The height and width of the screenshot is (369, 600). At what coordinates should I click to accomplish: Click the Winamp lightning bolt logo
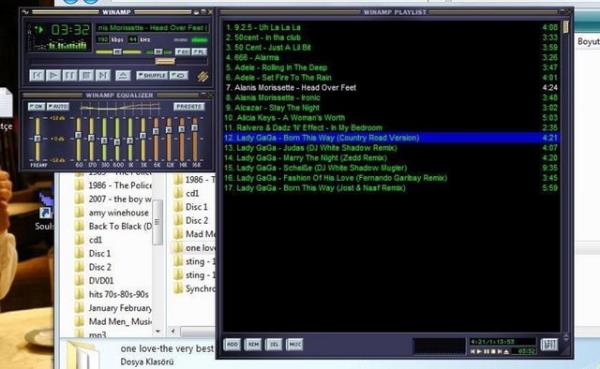(x=203, y=77)
